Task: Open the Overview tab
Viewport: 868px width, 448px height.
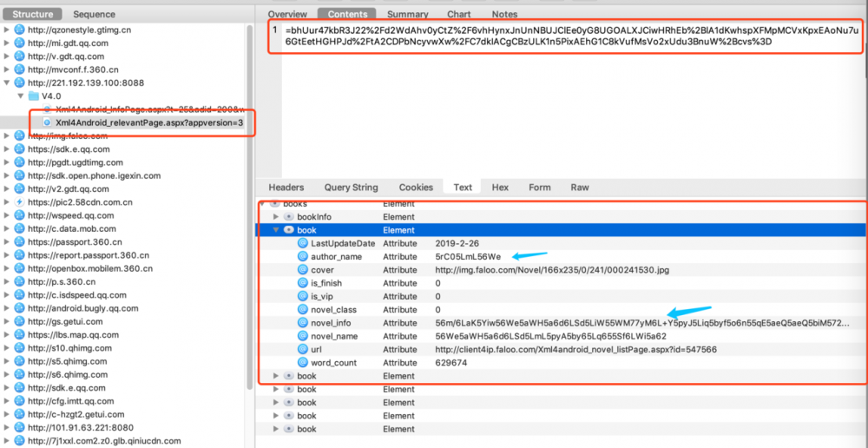Action: click(287, 14)
